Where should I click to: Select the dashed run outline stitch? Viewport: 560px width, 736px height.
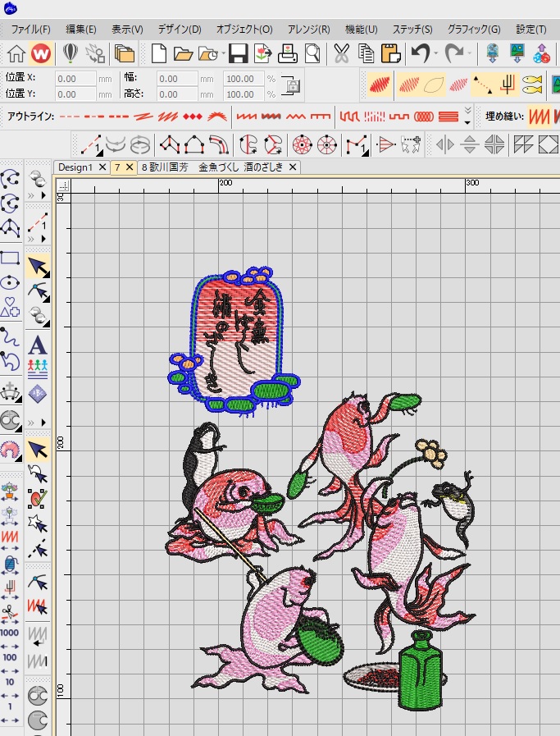(70, 117)
